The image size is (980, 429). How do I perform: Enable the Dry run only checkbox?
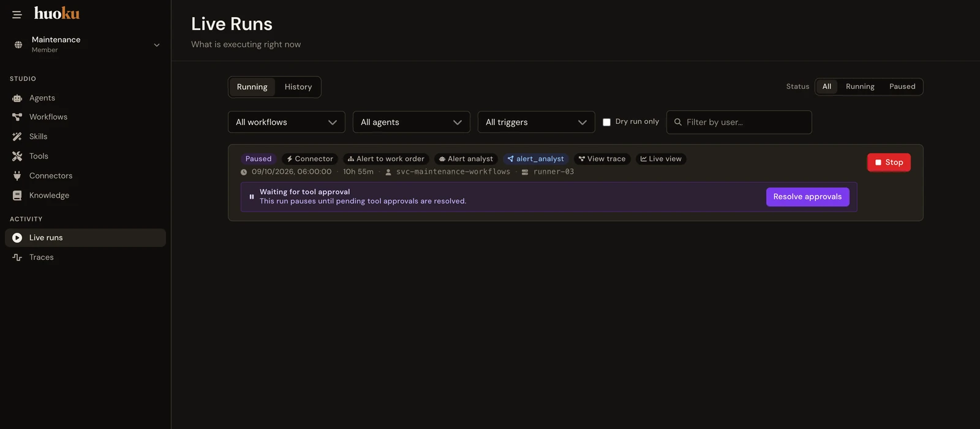point(606,122)
